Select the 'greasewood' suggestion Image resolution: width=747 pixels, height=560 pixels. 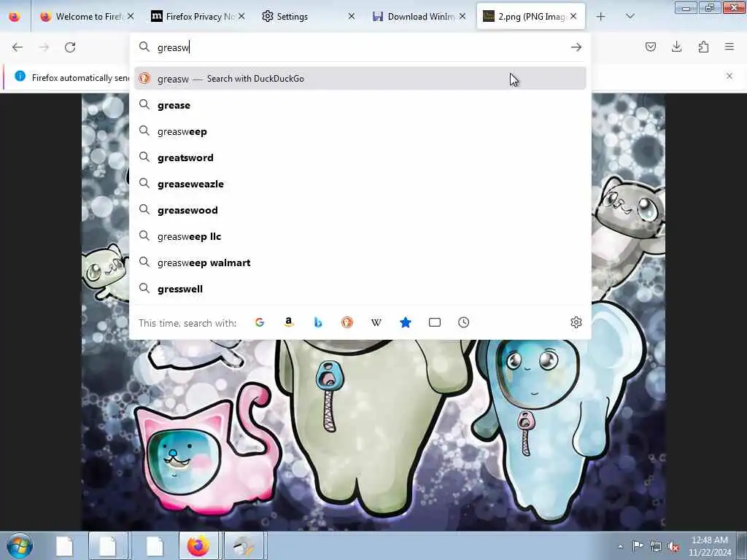pos(360,210)
